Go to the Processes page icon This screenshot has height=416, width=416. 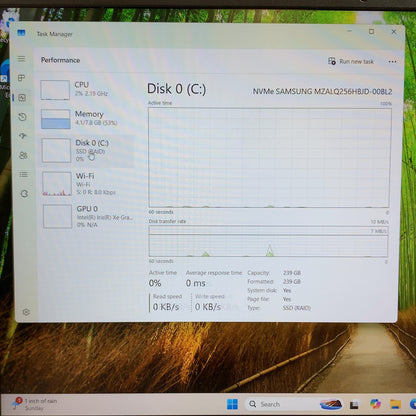tap(22, 78)
